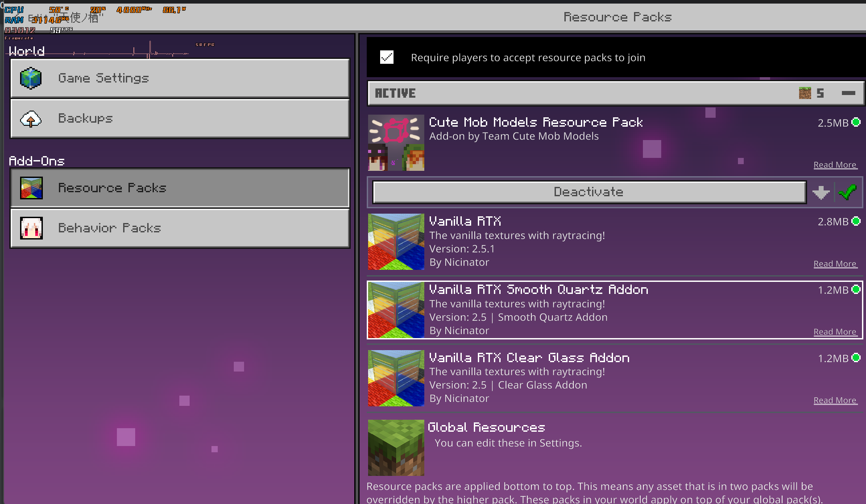Click the green checkmark icon beside Deactivate

click(847, 192)
